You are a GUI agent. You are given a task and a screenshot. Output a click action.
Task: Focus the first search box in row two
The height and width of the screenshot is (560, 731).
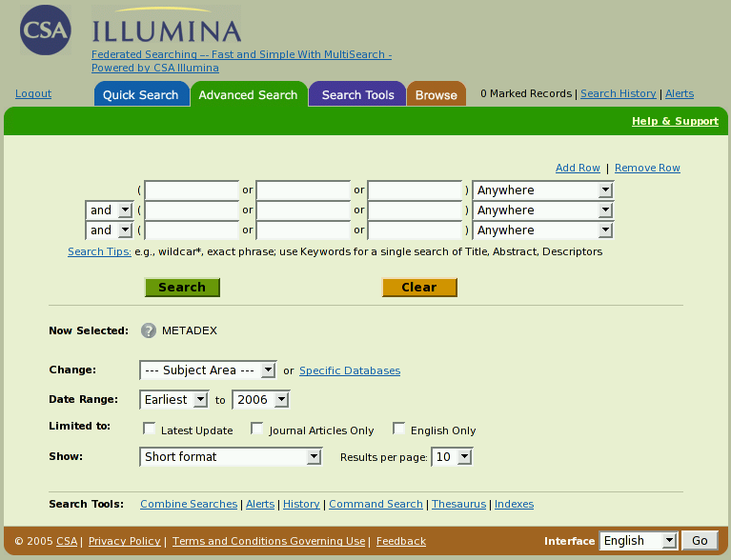pyautogui.click(x=192, y=210)
